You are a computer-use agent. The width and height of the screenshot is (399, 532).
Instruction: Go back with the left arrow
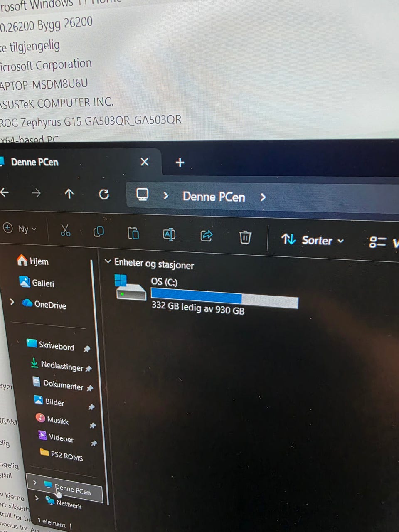coord(4,192)
